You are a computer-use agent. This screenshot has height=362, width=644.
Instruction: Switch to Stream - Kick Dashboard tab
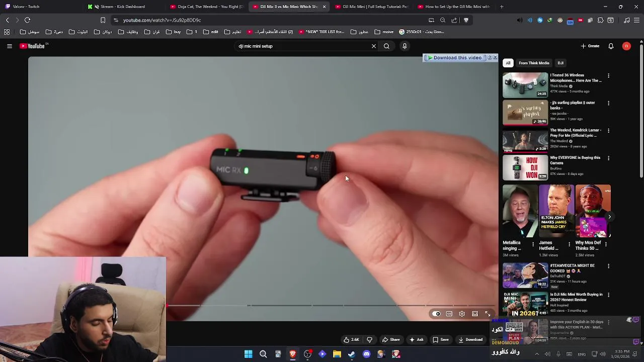pos(123,7)
